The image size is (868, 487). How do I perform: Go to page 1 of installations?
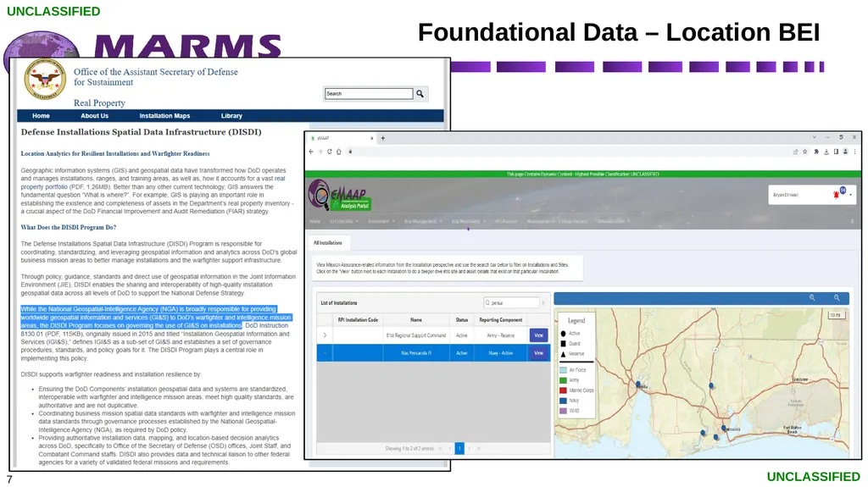pyautogui.click(x=459, y=448)
